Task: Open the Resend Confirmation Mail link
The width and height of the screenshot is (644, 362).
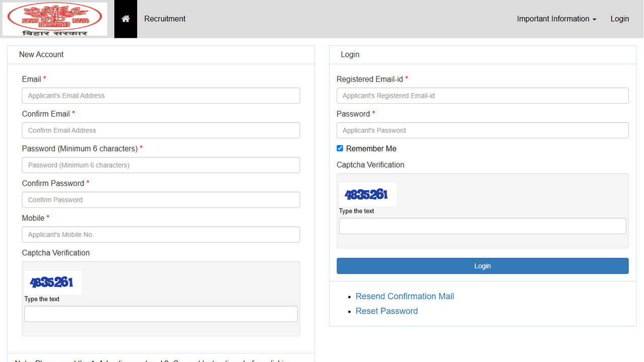Action: (x=405, y=296)
